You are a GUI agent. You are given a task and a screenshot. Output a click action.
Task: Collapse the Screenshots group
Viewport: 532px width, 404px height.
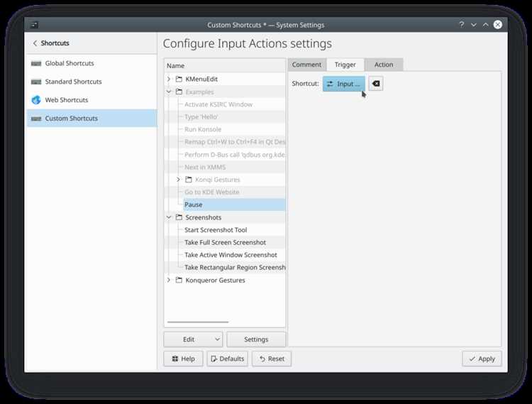tap(169, 217)
